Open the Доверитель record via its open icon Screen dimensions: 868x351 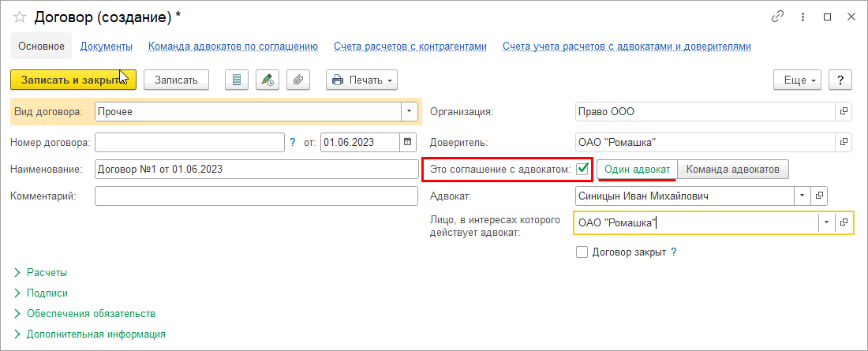[x=844, y=142]
